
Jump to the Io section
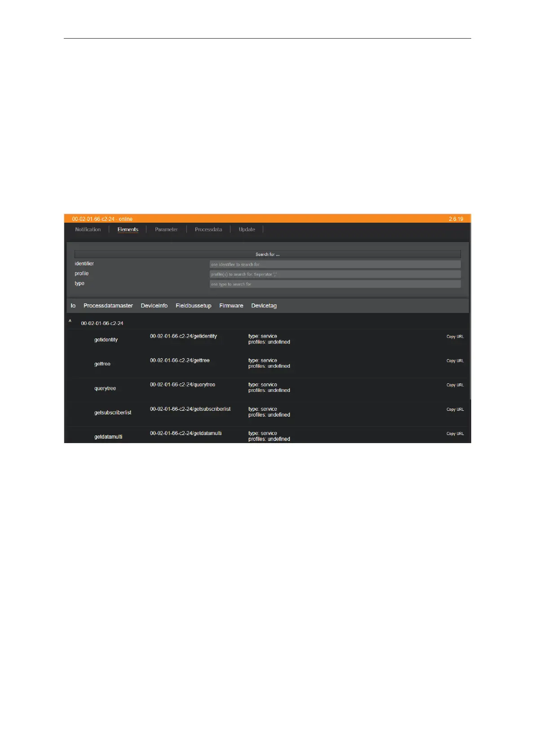click(73, 306)
